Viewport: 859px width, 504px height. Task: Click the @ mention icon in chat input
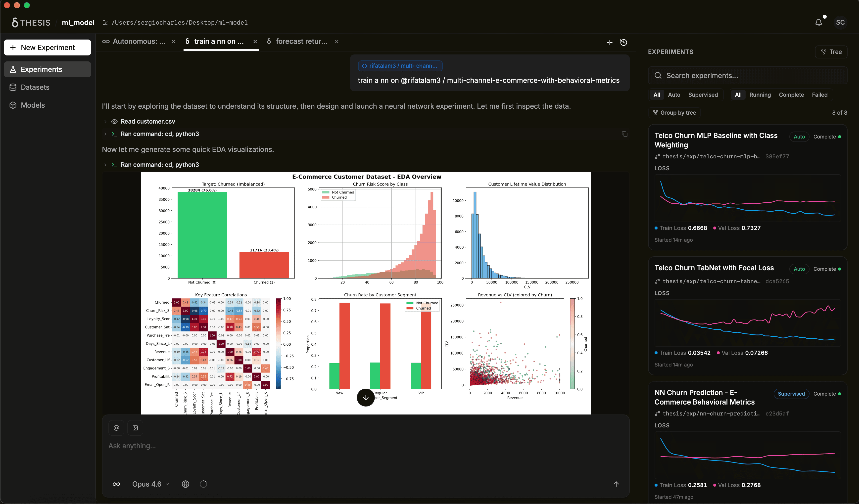116,428
